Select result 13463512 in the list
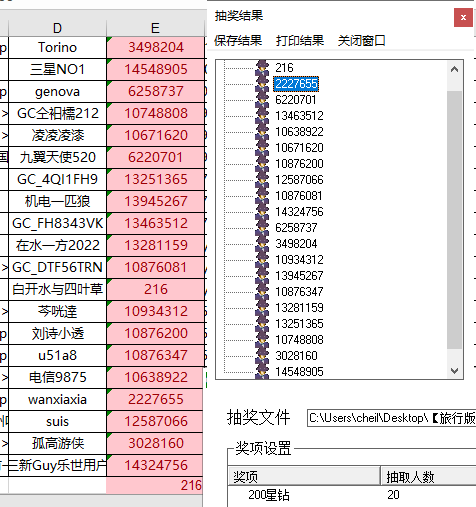The width and height of the screenshot is (476, 507). [299, 116]
